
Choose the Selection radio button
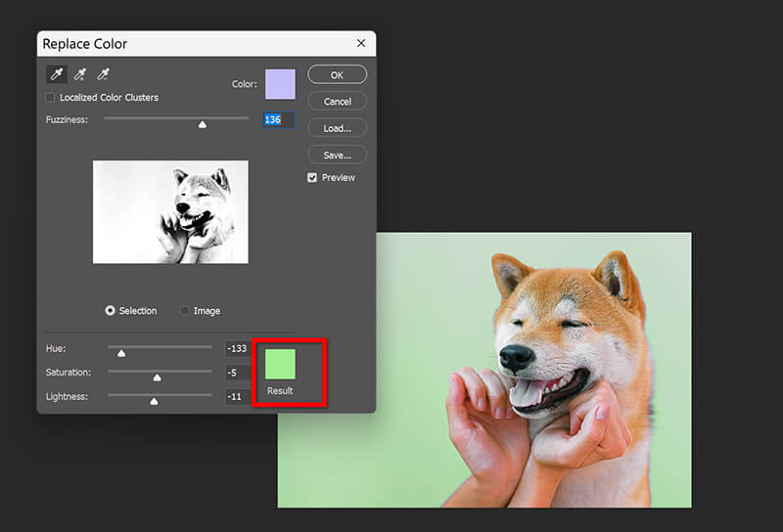coord(110,310)
